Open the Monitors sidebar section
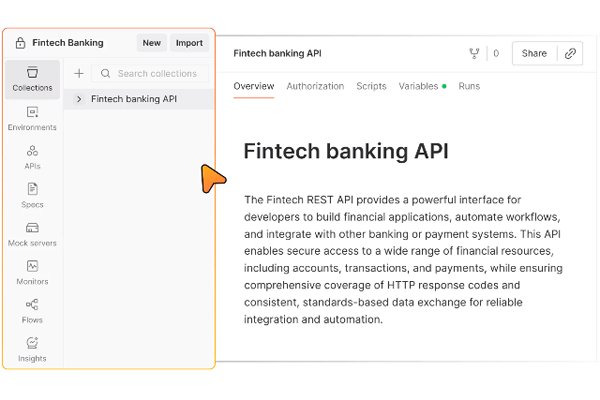Image resolution: width=600 pixels, height=400 pixels. (33, 273)
